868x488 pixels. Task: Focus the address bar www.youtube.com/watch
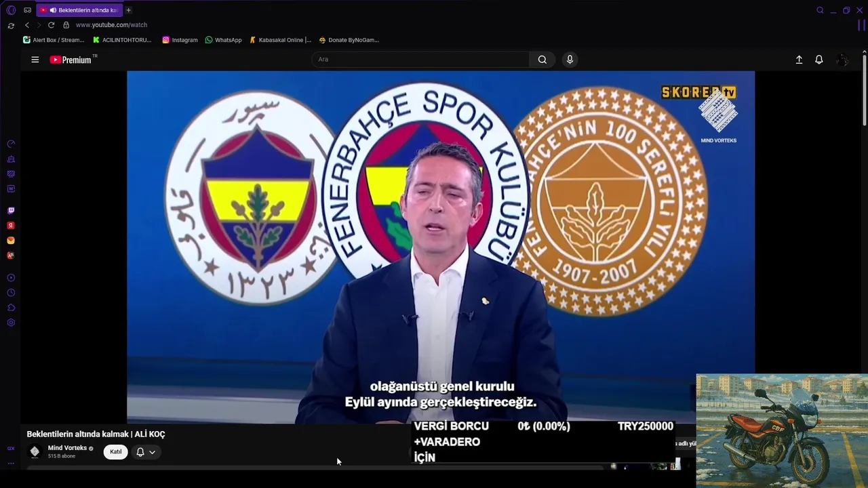coord(111,25)
